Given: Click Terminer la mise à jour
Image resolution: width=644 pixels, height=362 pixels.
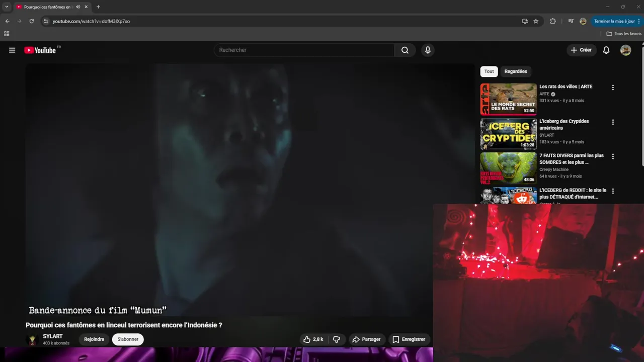Looking at the screenshot, I should point(614,21).
